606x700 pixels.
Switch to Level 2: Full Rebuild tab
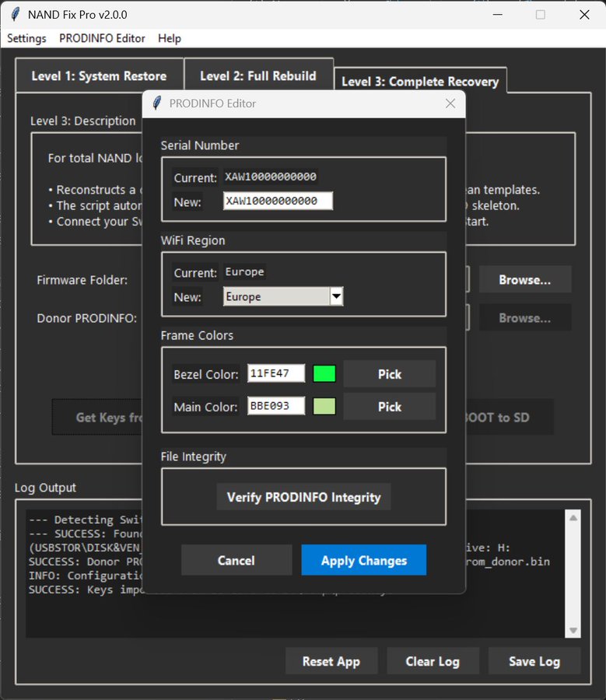tap(257, 76)
